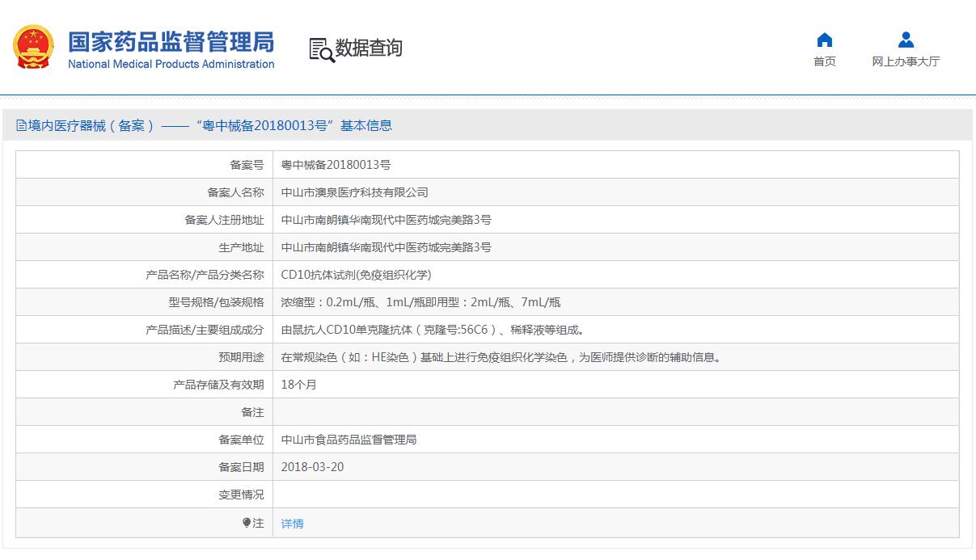This screenshot has height=560, width=976.
Task: Click the 生产地址 row label
Action: 241,247
